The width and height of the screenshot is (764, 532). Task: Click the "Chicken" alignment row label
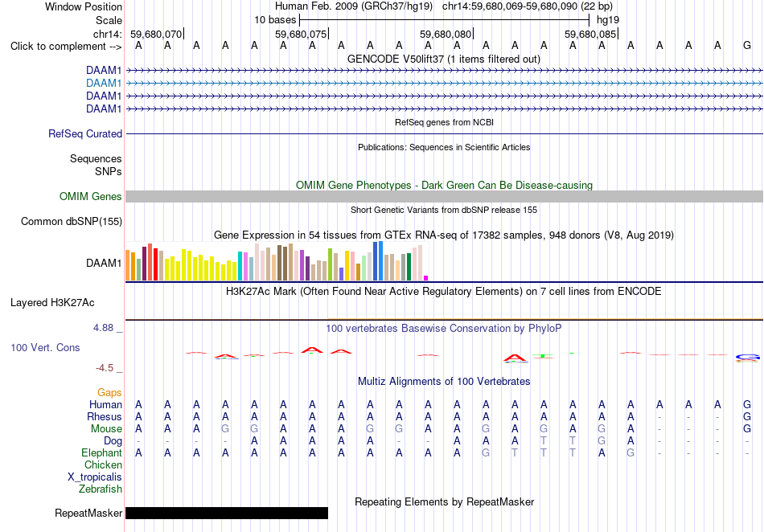103,464
